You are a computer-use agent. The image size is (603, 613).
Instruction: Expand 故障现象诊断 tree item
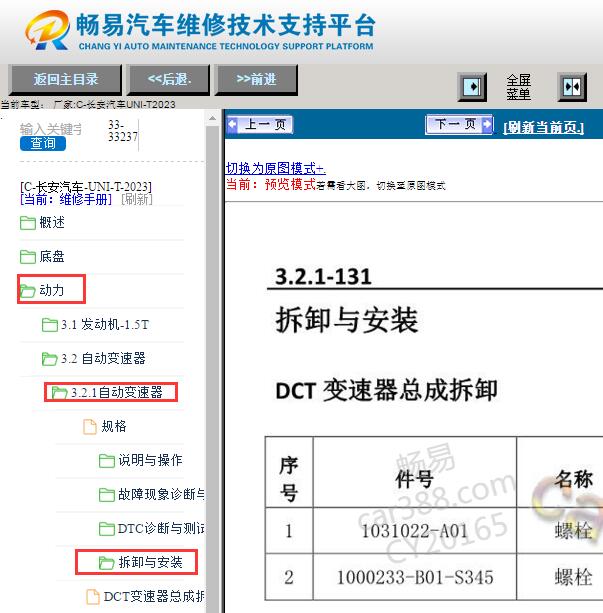pos(161,494)
